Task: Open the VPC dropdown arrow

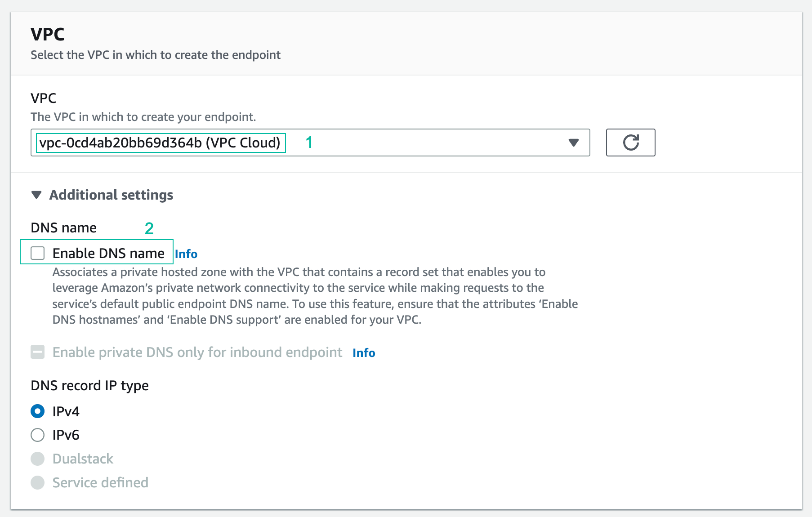Action: click(573, 143)
